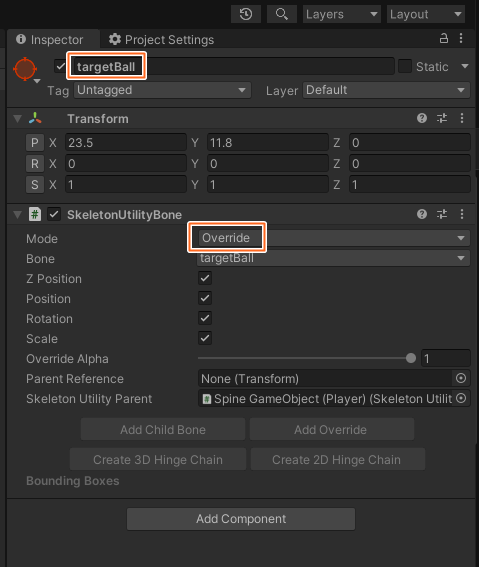Click the Add Child Bone button
Image resolution: width=479 pixels, height=567 pixels.
(x=163, y=429)
